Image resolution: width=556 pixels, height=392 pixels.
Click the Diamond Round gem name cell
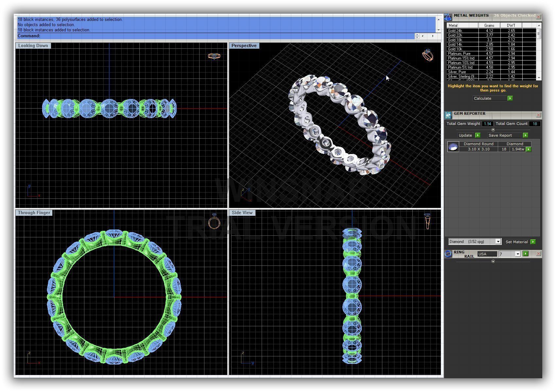point(478,144)
